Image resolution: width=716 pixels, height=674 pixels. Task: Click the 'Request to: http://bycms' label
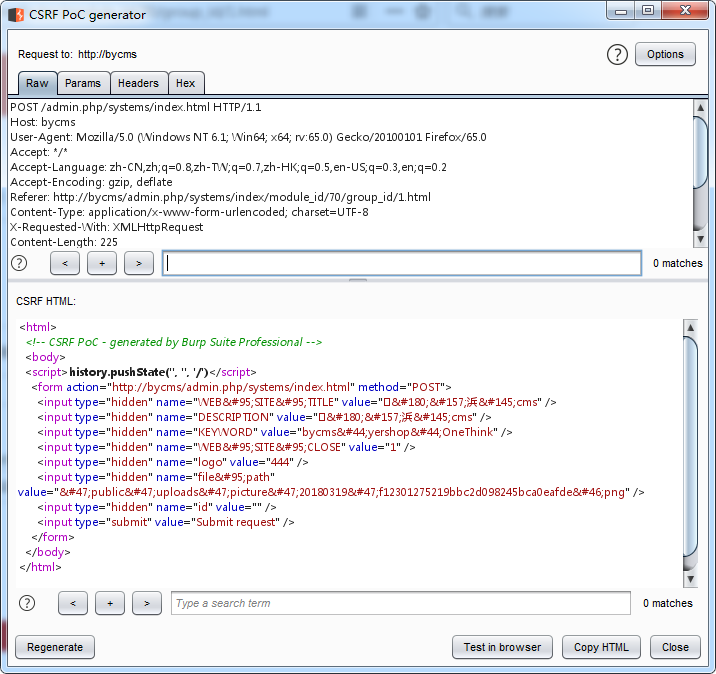pos(78,54)
